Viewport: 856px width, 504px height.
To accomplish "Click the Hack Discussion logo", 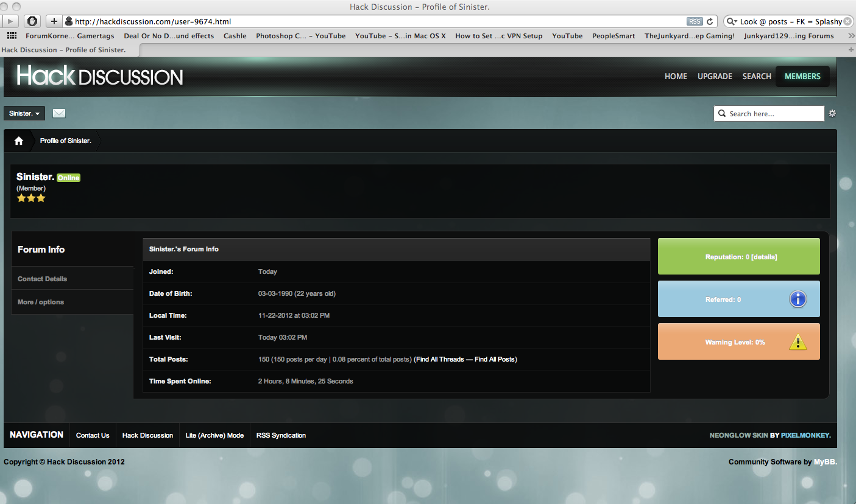I will point(100,76).
